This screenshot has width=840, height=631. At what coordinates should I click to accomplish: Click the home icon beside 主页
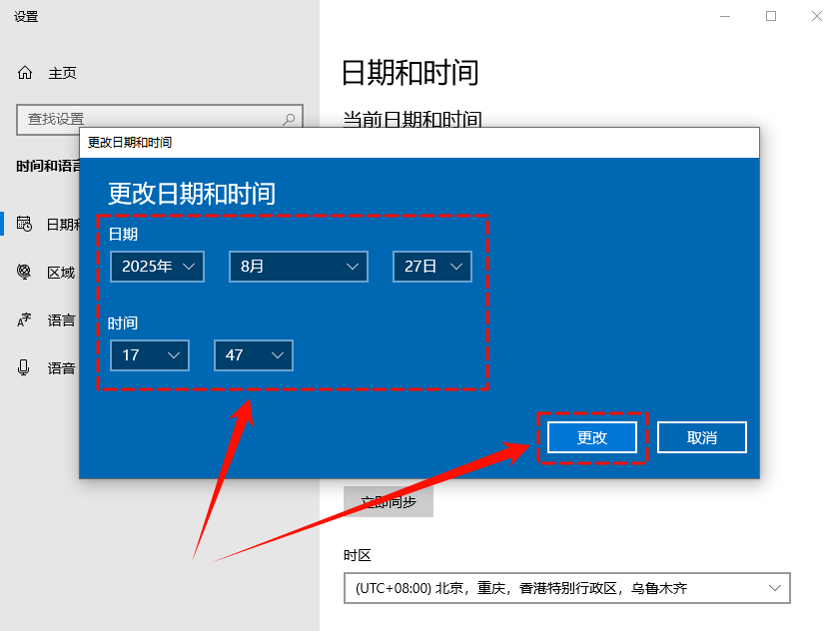pos(25,72)
